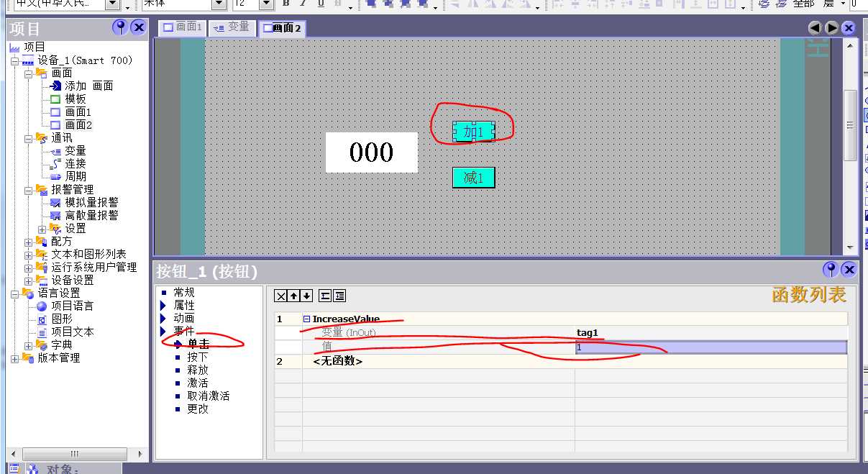Open 周期 under 通讯
This screenshot has width=868, height=474.
pos(76,177)
